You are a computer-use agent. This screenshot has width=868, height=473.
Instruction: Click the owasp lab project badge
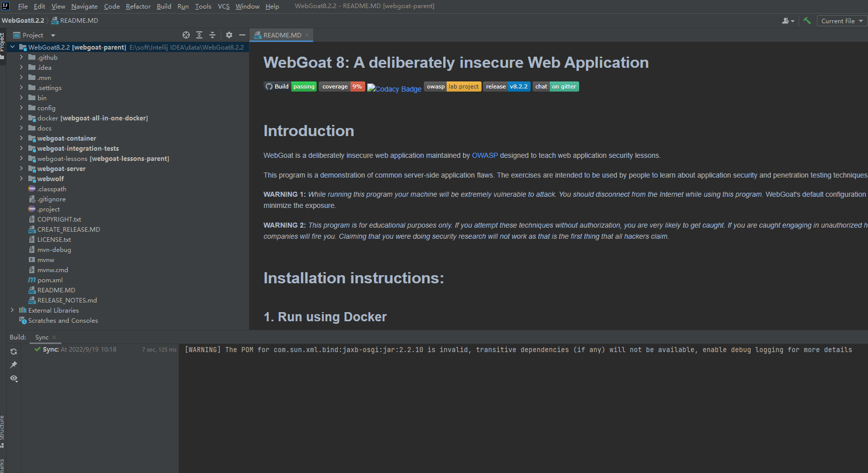coord(453,87)
